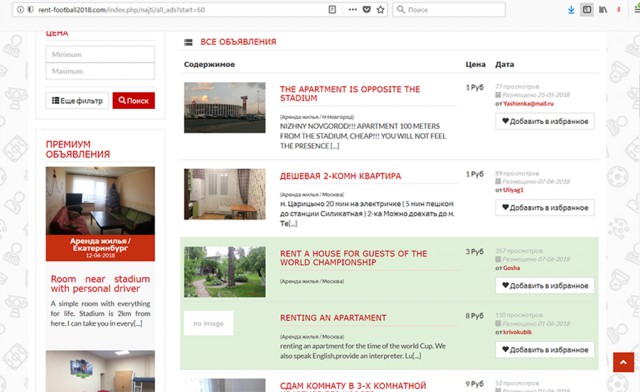Click the Minimum price field
Screen dimensions: 640x392
(100, 54)
